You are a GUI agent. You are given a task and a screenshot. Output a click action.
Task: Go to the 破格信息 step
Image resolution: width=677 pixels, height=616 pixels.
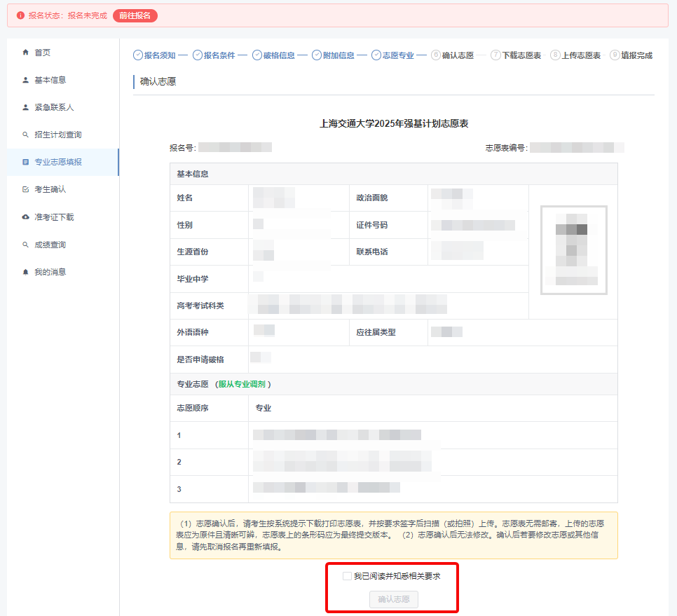coord(279,55)
